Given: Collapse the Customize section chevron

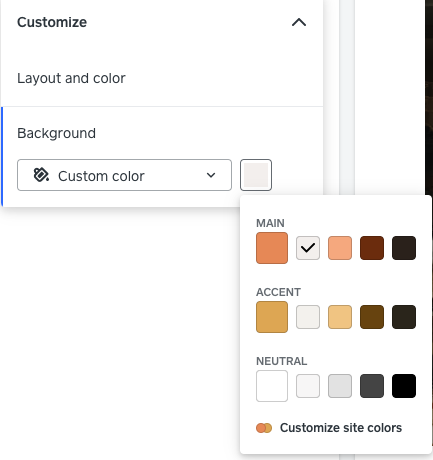Looking at the screenshot, I should click(x=299, y=22).
